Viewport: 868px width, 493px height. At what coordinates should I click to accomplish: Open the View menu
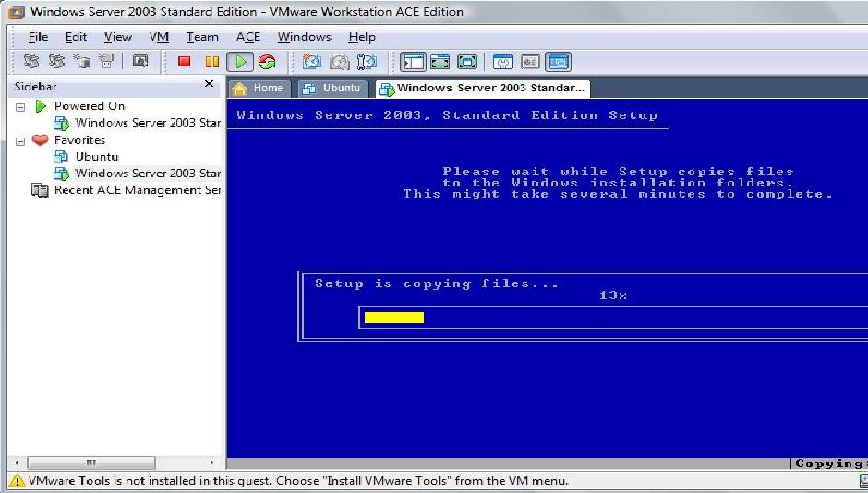coord(118,37)
